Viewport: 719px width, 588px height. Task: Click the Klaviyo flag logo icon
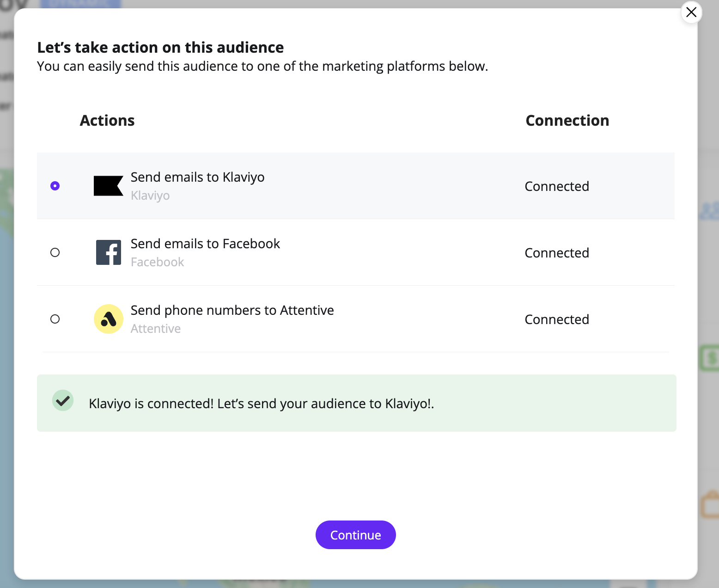[x=109, y=186]
